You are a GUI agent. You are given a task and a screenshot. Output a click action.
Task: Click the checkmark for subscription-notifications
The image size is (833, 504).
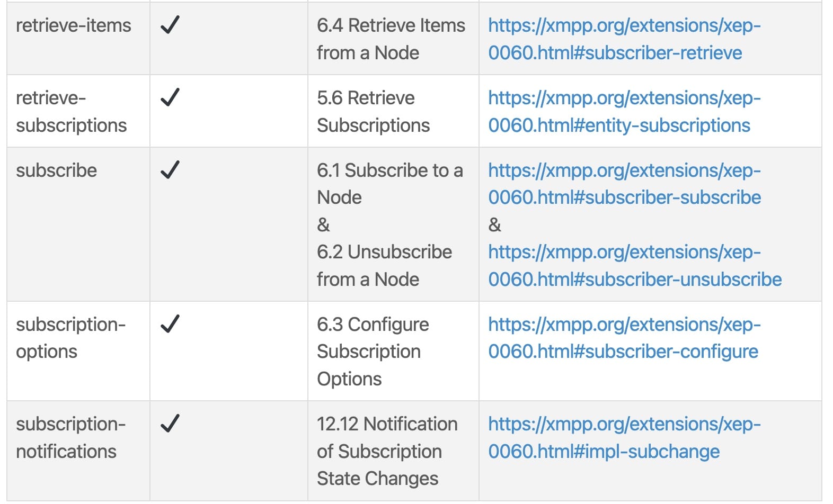pos(170,424)
